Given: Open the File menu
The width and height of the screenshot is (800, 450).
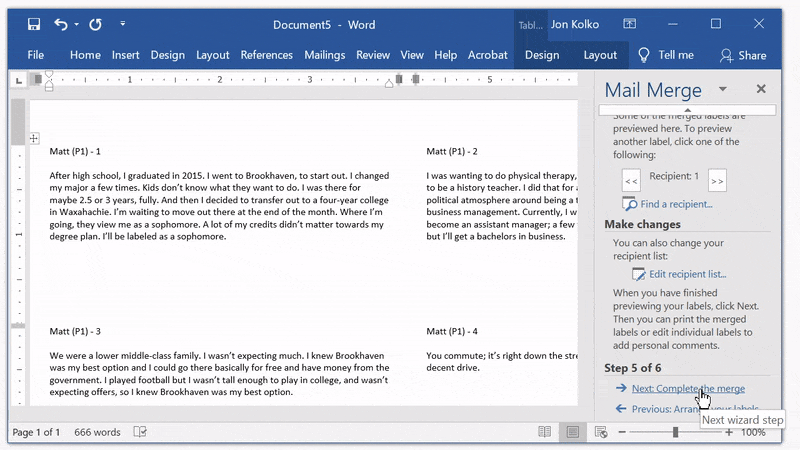Looking at the screenshot, I should coord(35,55).
